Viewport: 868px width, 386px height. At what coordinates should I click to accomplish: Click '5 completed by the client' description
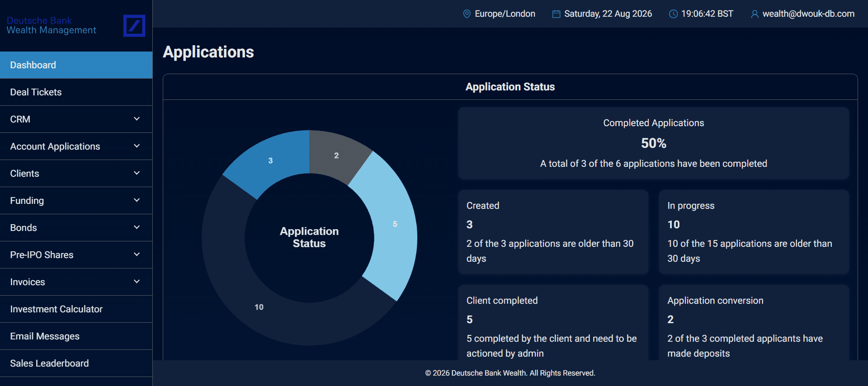(552, 346)
